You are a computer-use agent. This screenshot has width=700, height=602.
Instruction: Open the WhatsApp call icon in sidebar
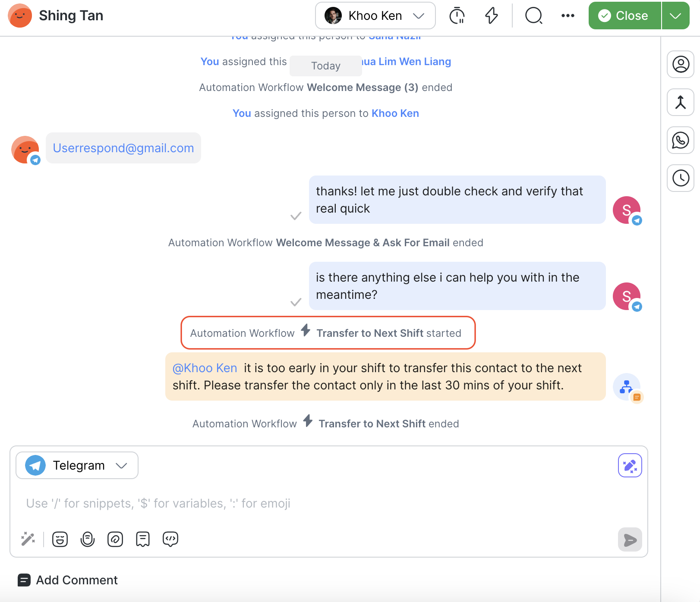(x=680, y=141)
